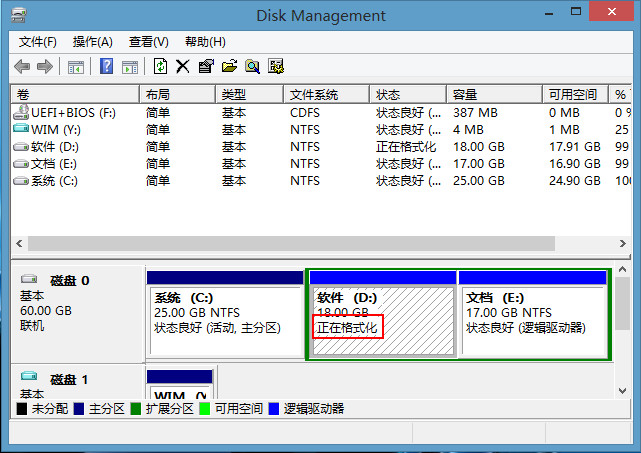
Task: Click disk pane scroll up arrow
Action: pyautogui.click(x=622, y=269)
